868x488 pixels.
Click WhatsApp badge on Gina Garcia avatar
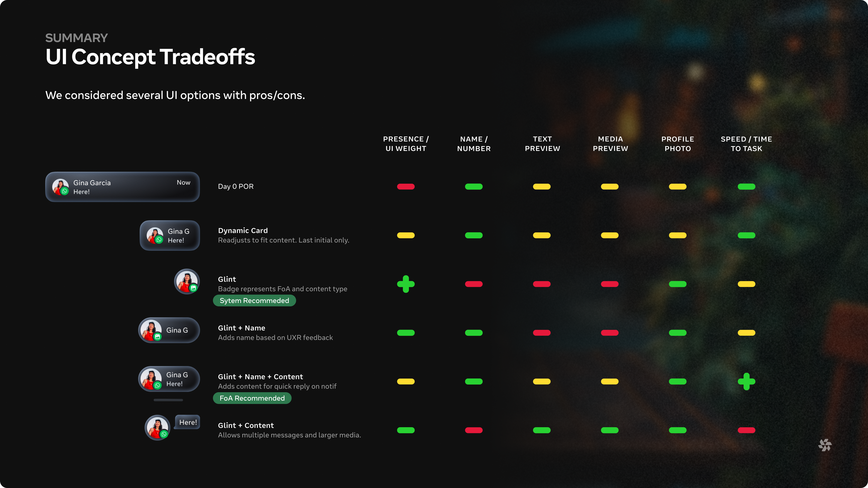pos(65,191)
